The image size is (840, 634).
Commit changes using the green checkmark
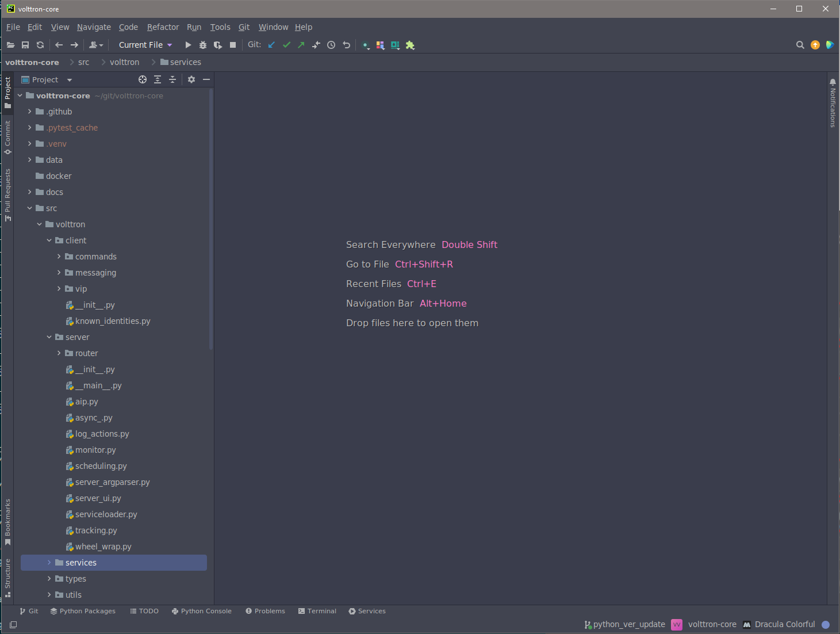click(x=287, y=45)
